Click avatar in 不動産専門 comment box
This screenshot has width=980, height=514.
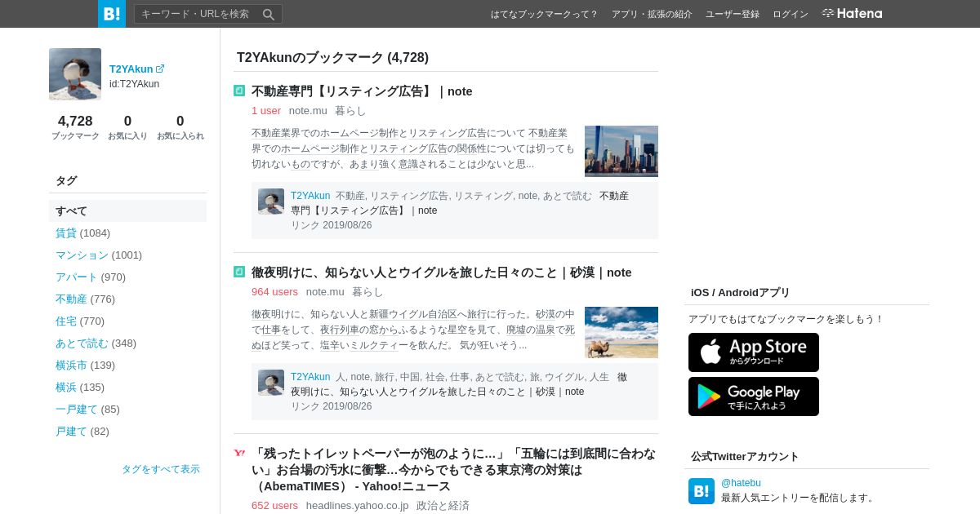271,202
